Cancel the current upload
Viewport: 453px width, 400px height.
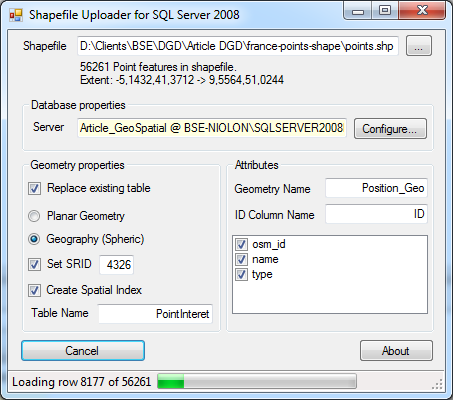pos(83,350)
